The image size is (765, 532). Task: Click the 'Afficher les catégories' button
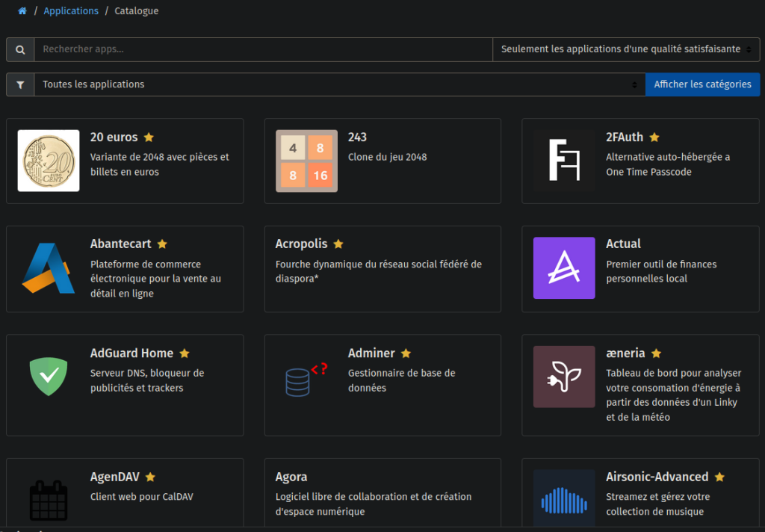pos(702,84)
